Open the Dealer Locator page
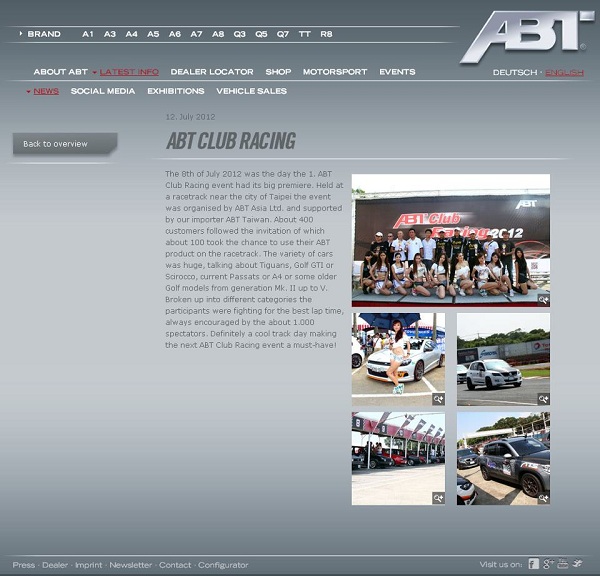600x576 pixels. click(x=211, y=72)
